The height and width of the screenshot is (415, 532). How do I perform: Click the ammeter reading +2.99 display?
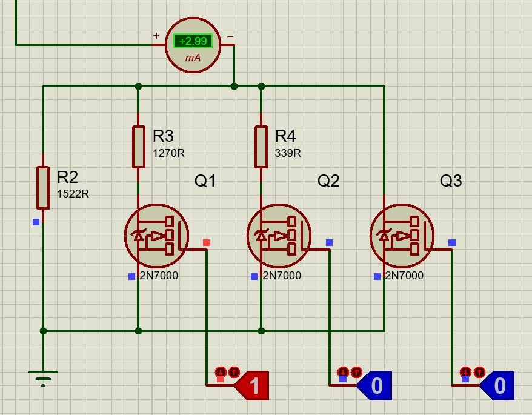pyautogui.click(x=193, y=41)
